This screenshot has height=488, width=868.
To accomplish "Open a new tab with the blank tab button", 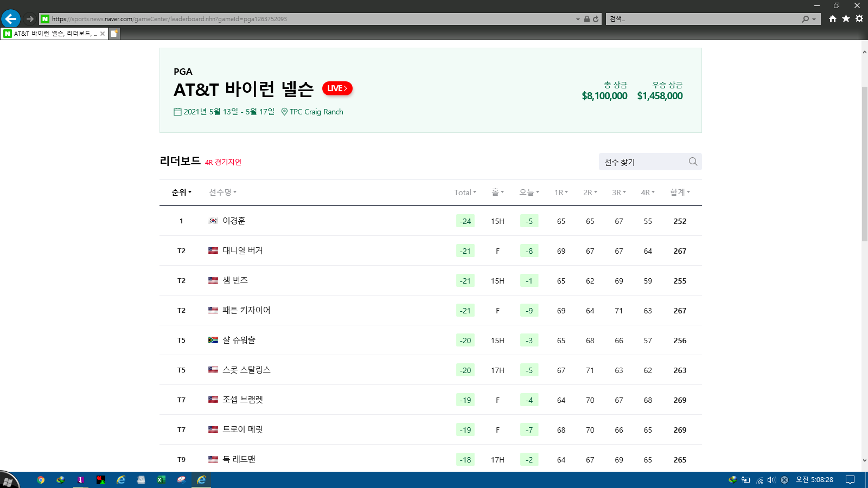I will pos(114,34).
